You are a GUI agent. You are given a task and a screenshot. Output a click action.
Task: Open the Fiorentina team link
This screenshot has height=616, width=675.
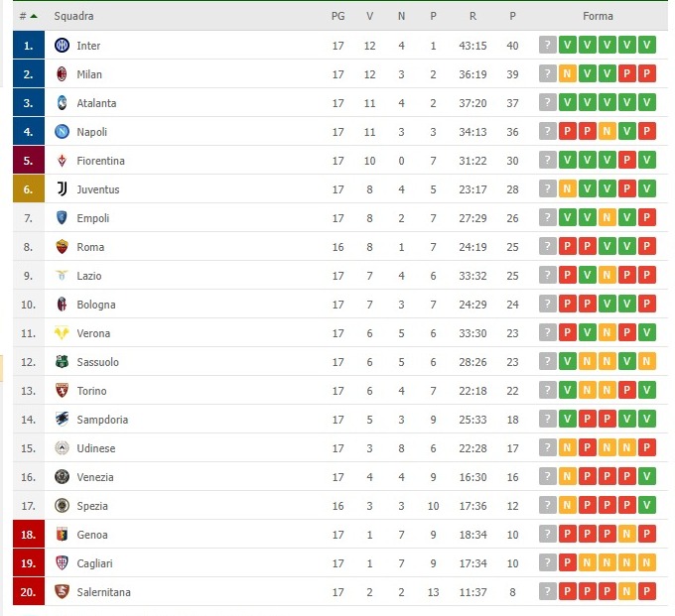pos(100,161)
